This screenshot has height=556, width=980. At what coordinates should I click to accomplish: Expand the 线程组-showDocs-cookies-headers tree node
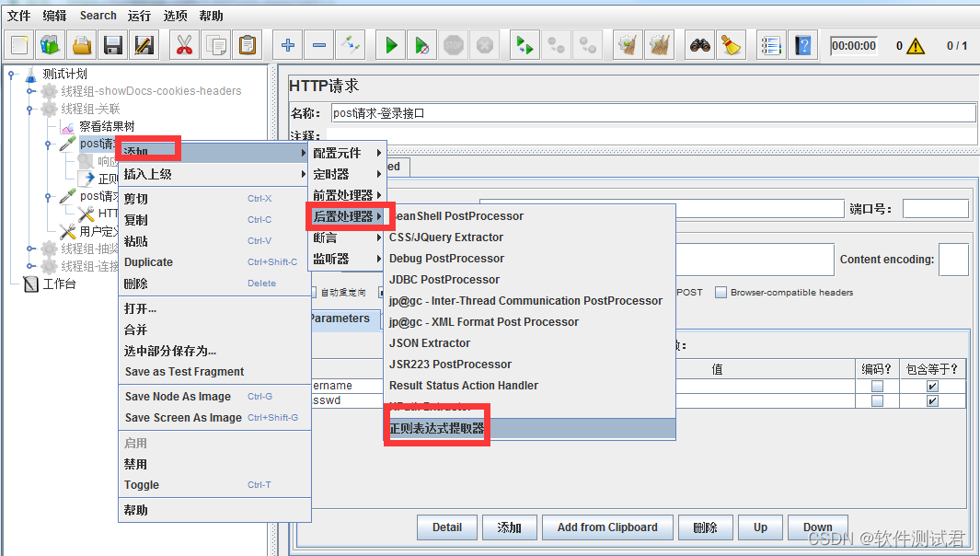(x=30, y=91)
